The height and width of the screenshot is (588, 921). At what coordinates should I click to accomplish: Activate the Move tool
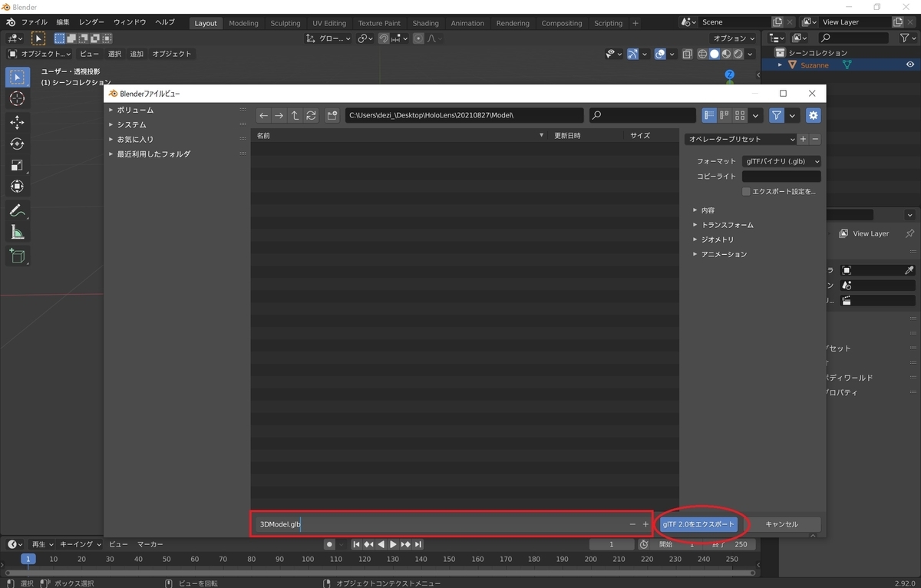(x=17, y=122)
